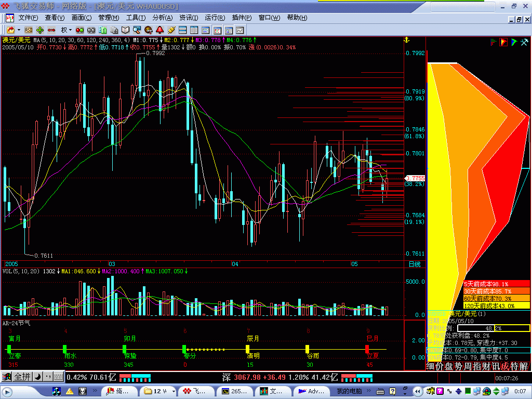
Task: Click the 获利比例 48.2% progress bar
Action: [x=494, y=328]
